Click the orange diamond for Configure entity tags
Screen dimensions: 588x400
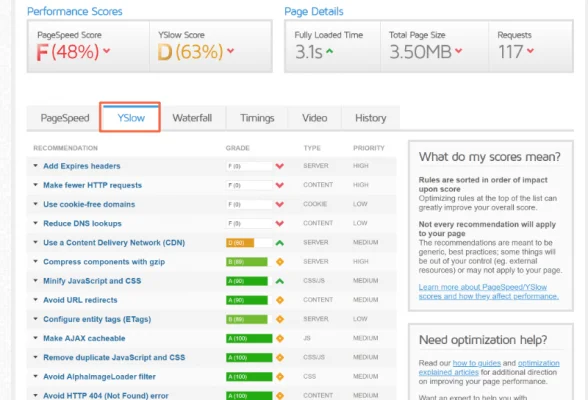[x=280, y=319]
